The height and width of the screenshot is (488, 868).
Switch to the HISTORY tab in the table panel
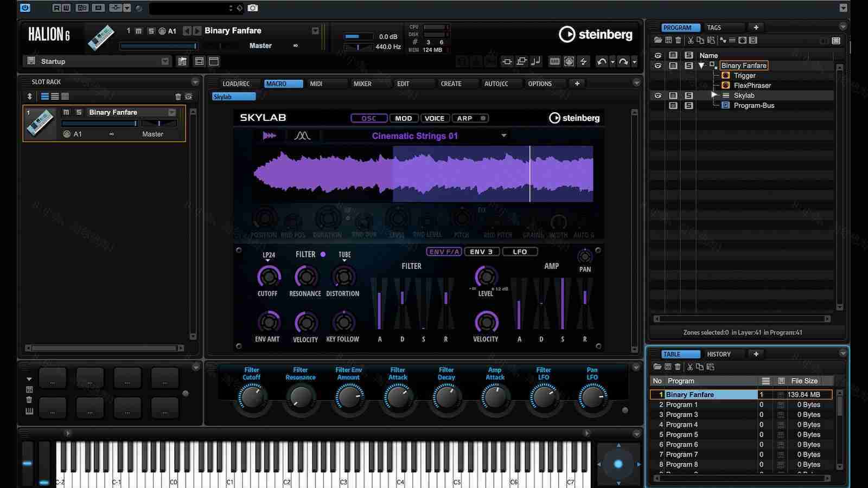tap(720, 354)
